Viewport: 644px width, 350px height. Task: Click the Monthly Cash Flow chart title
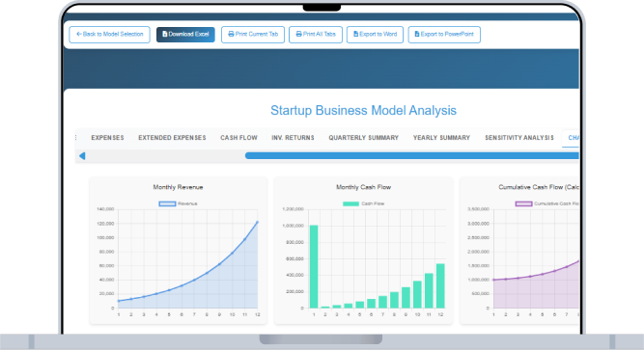point(363,187)
